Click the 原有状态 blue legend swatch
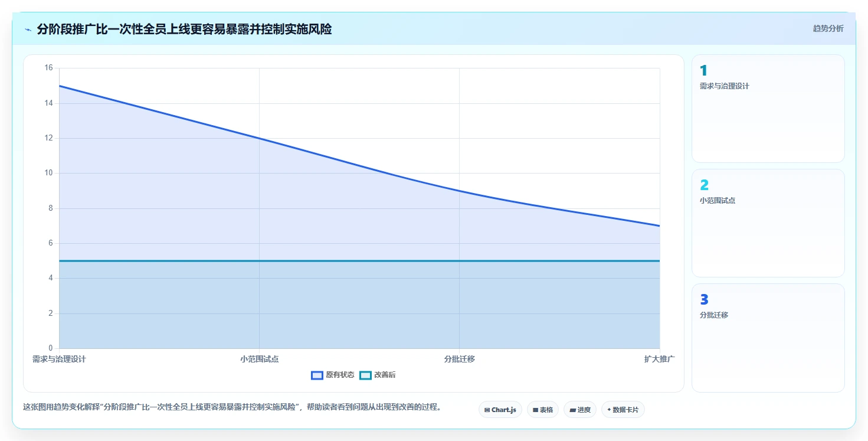This screenshot has height=441, width=868. pos(317,375)
